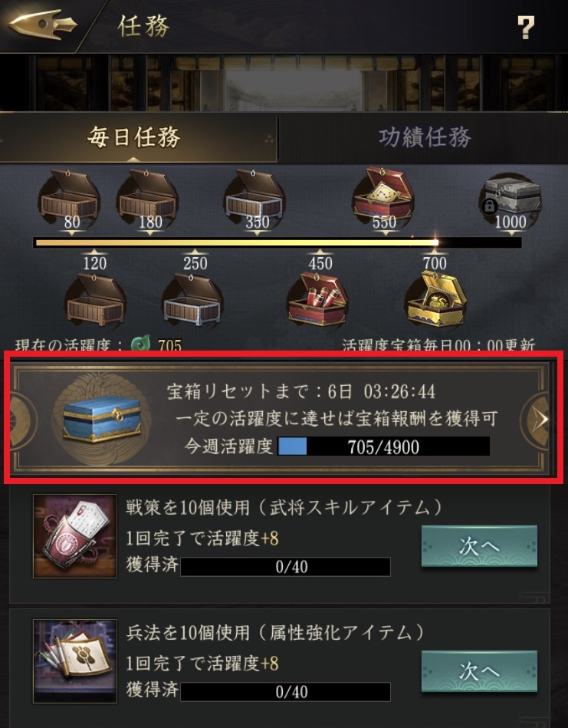Claim the 450 activity red scroll chest

pos(318,300)
